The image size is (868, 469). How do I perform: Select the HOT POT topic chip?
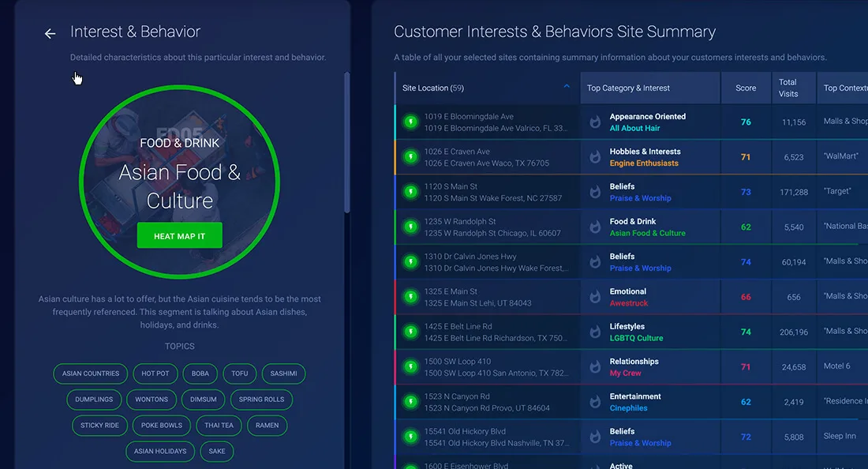point(155,373)
